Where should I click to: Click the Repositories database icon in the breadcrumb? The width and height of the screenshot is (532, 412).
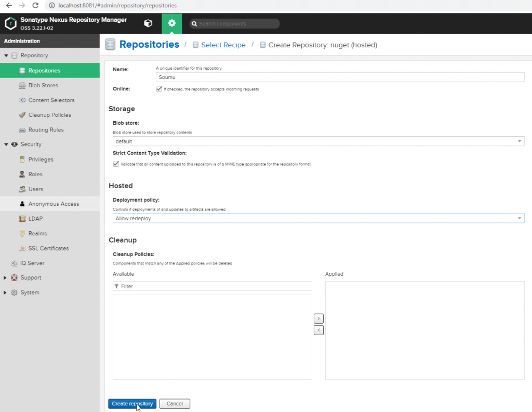(x=110, y=44)
